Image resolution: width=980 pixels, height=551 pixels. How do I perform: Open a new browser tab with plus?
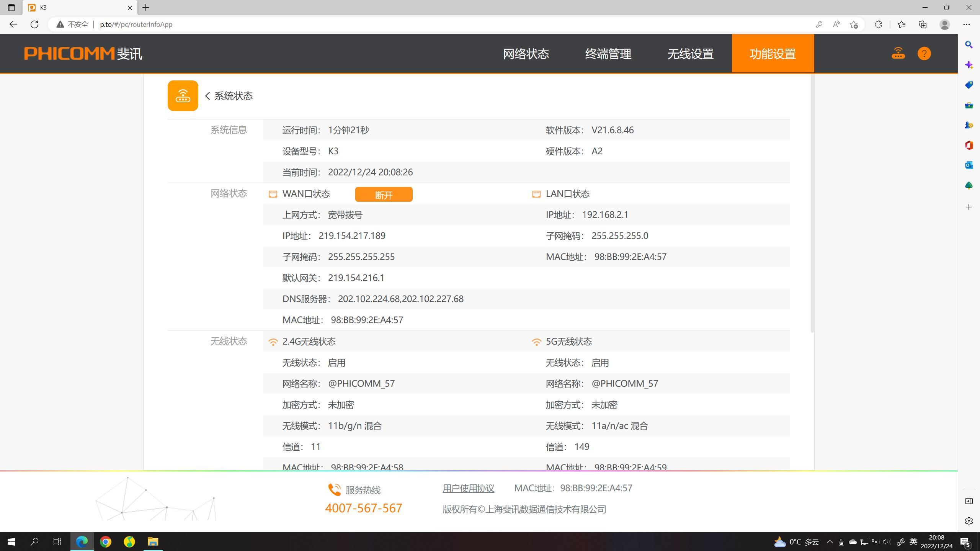point(146,8)
